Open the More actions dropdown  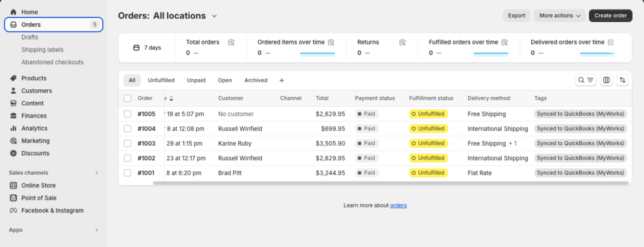point(559,16)
